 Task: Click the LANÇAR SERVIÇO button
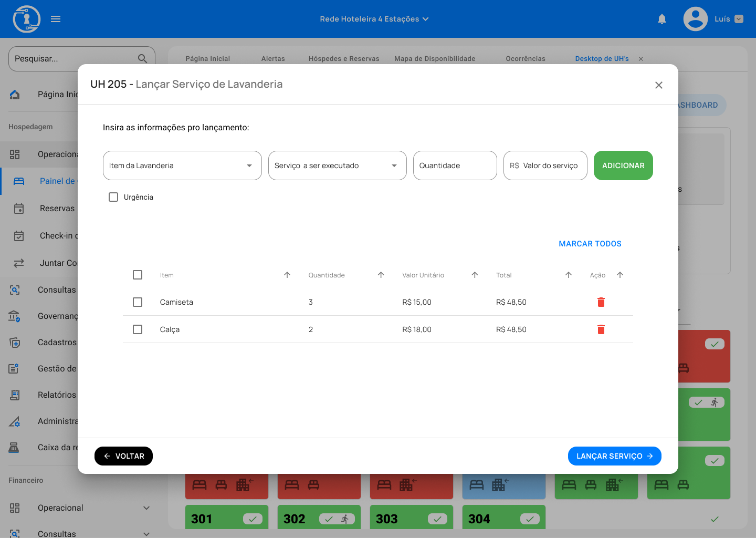pyautogui.click(x=614, y=456)
